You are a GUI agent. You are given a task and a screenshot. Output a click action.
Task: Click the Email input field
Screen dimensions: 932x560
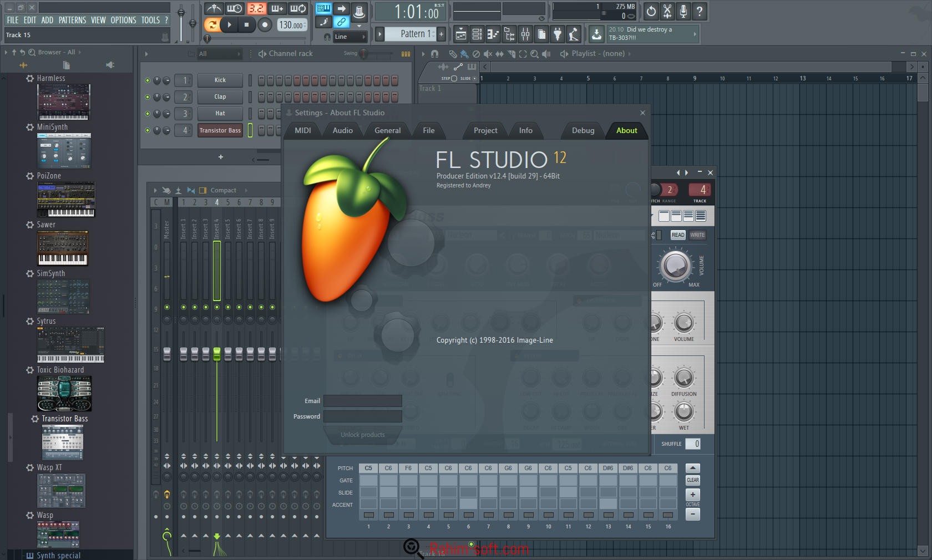coord(362,401)
